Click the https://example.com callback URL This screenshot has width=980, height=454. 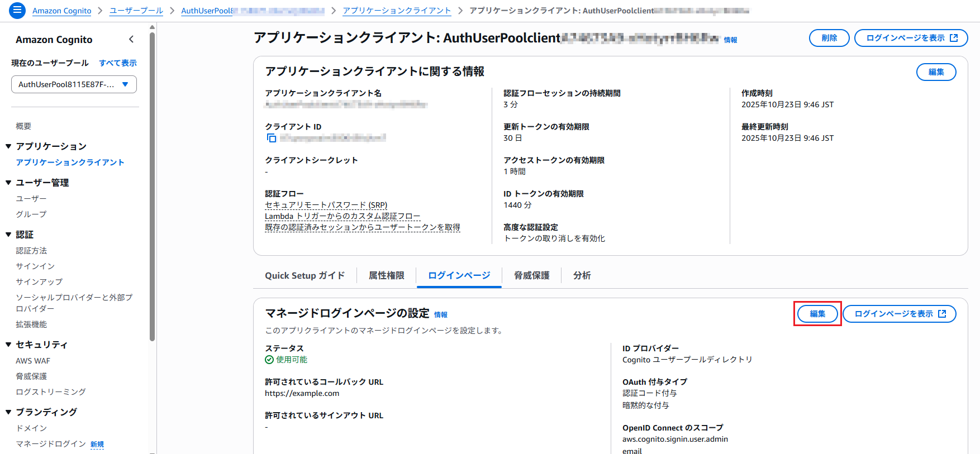(x=302, y=393)
